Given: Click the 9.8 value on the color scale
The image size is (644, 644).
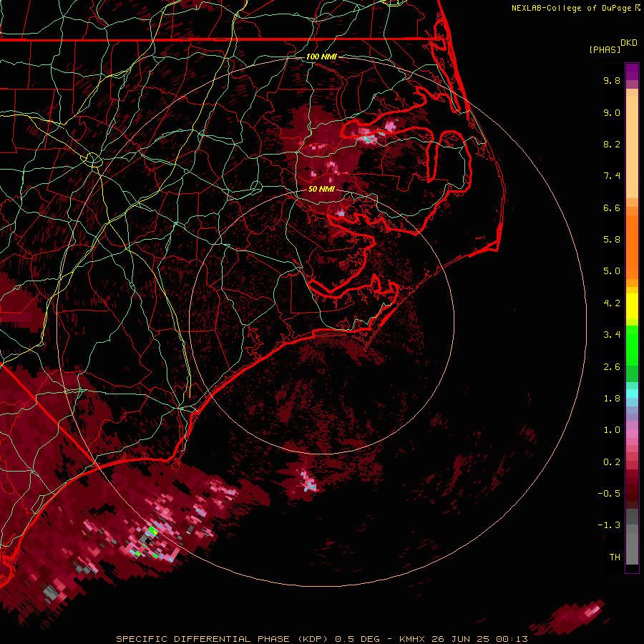Looking at the screenshot, I should pos(612,80).
